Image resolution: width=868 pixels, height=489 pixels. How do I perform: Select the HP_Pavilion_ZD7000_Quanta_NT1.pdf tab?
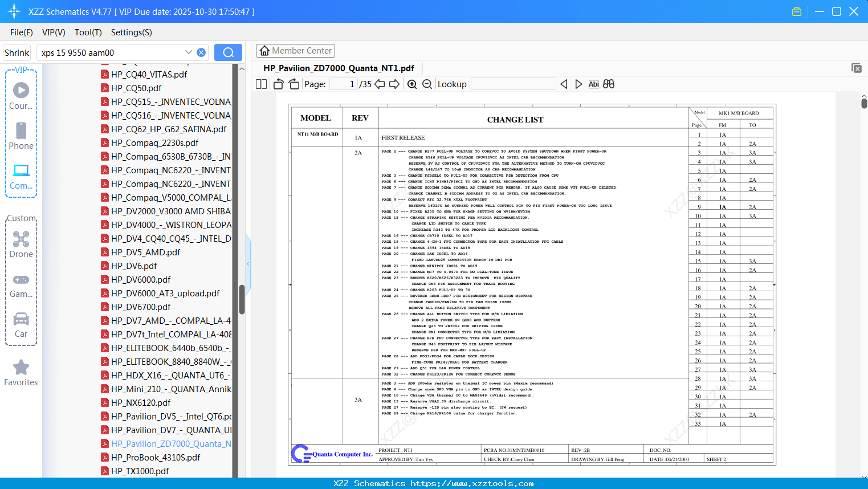point(339,68)
